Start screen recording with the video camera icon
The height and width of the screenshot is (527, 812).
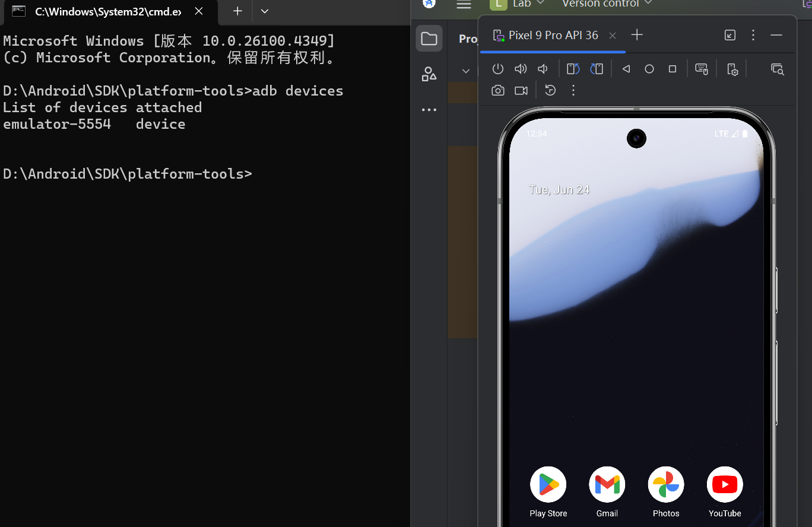[521, 90]
